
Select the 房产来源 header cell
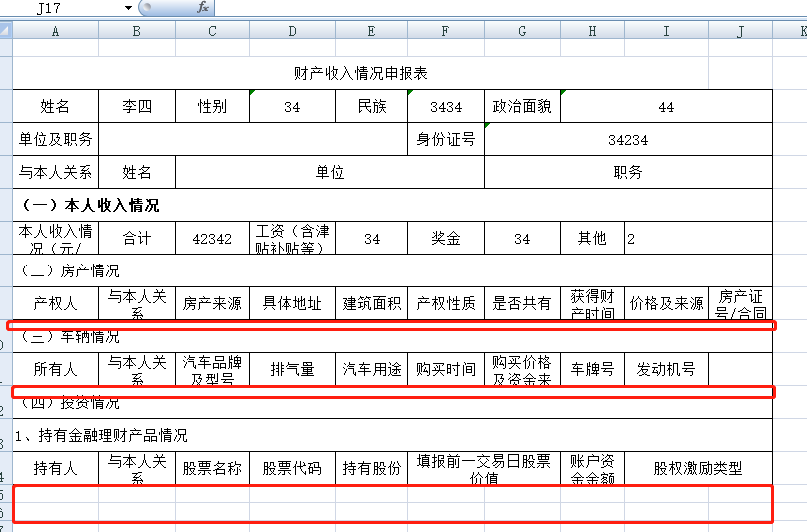(x=212, y=304)
